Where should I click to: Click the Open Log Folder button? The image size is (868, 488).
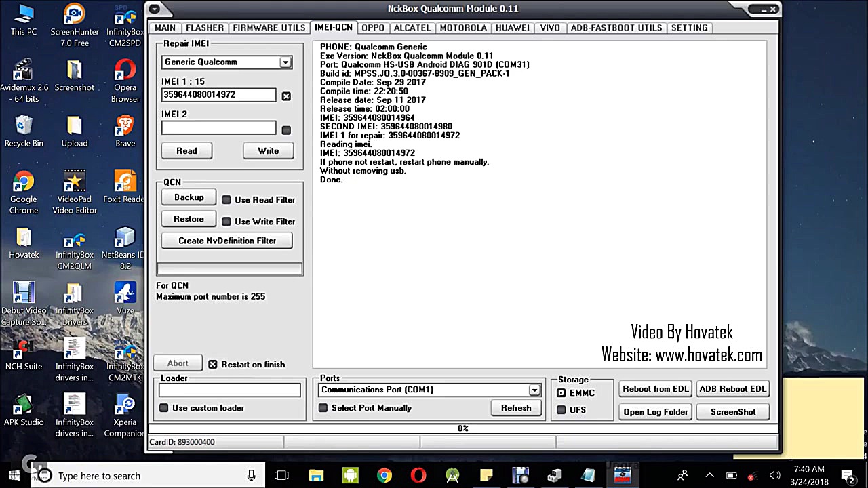(656, 412)
